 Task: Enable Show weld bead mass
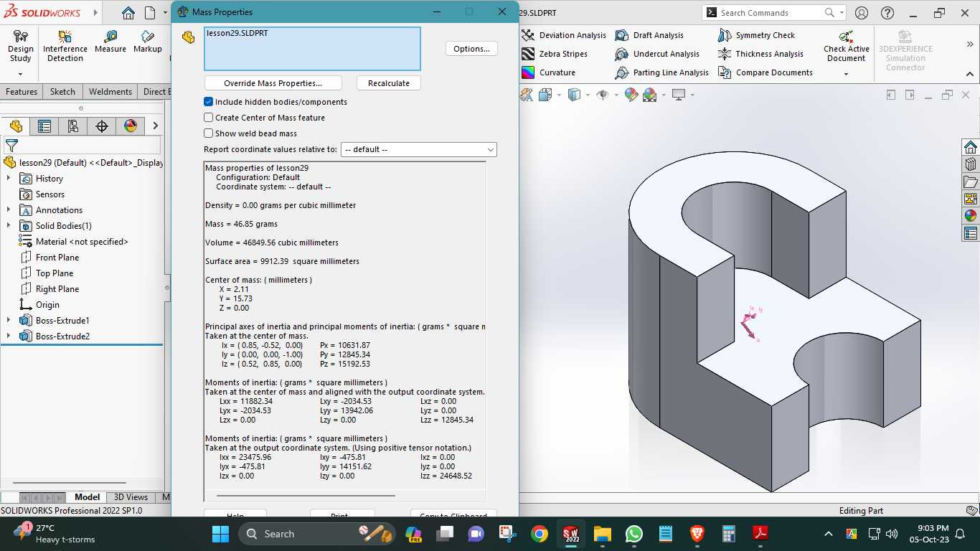[209, 133]
